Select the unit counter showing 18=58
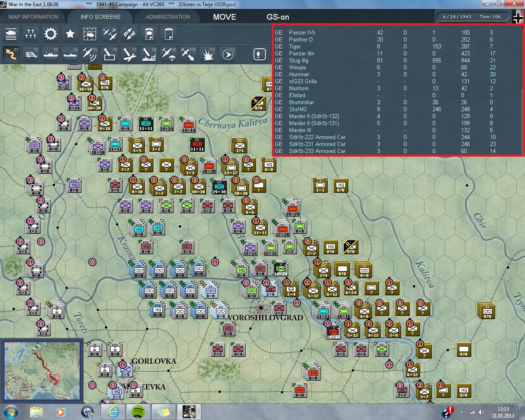The image size is (525, 420). point(86,84)
